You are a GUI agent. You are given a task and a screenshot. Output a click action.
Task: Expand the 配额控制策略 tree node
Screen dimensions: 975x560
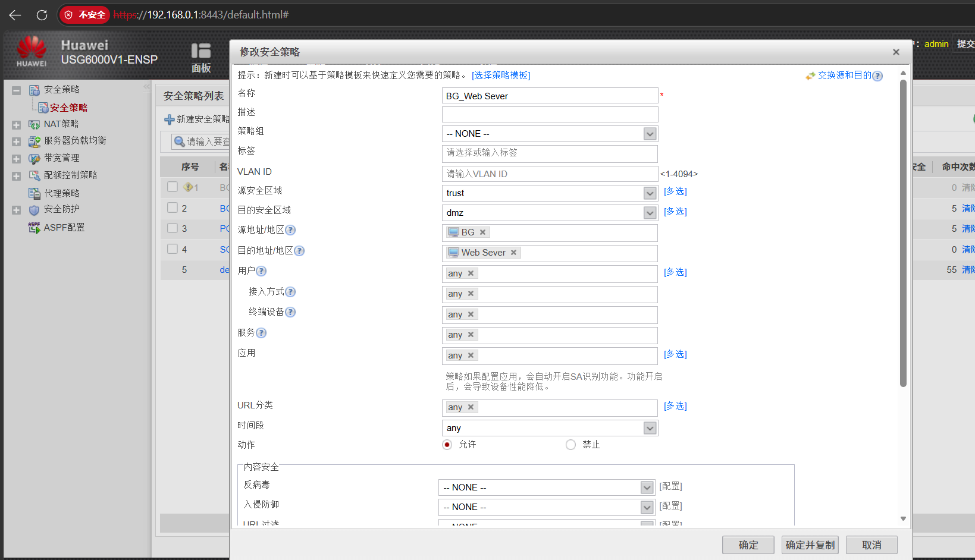[x=17, y=176]
